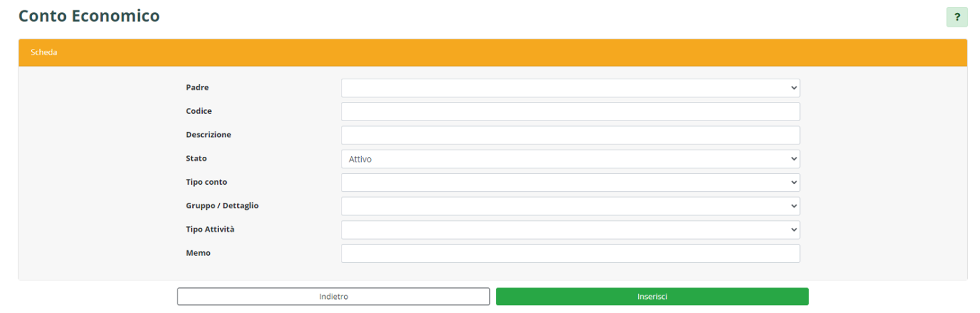Click the Tipo conto label text
This screenshot has width=980, height=313.
pyautogui.click(x=206, y=182)
